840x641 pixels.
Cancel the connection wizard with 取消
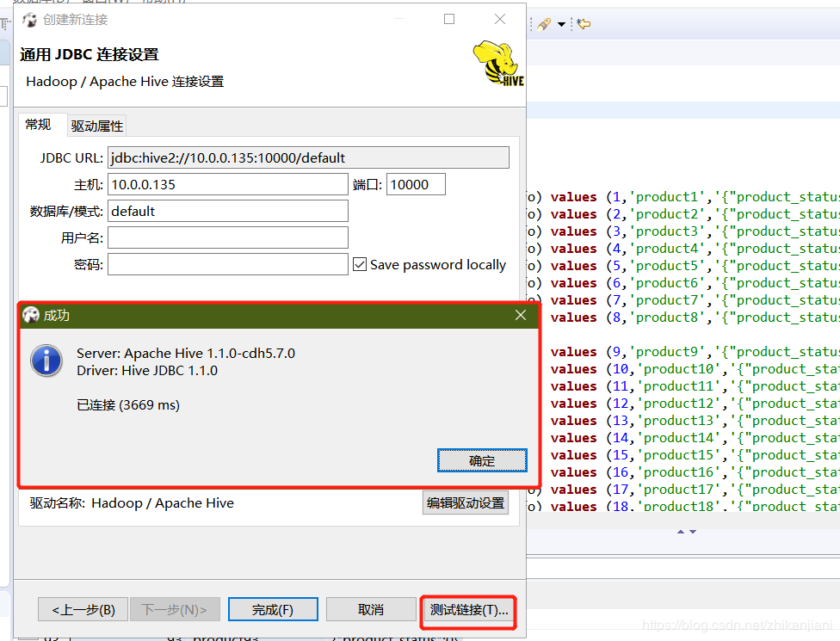[371, 609]
